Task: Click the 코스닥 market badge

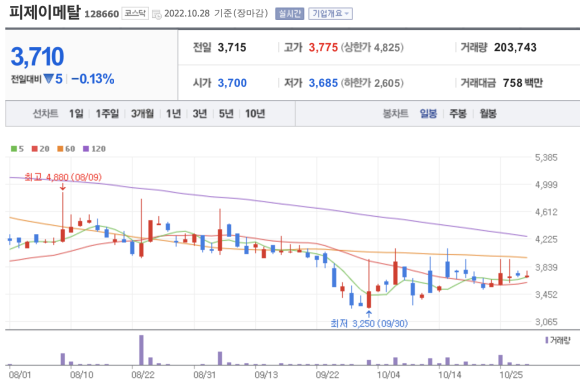Action: pyautogui.click(x=135, y=14)
